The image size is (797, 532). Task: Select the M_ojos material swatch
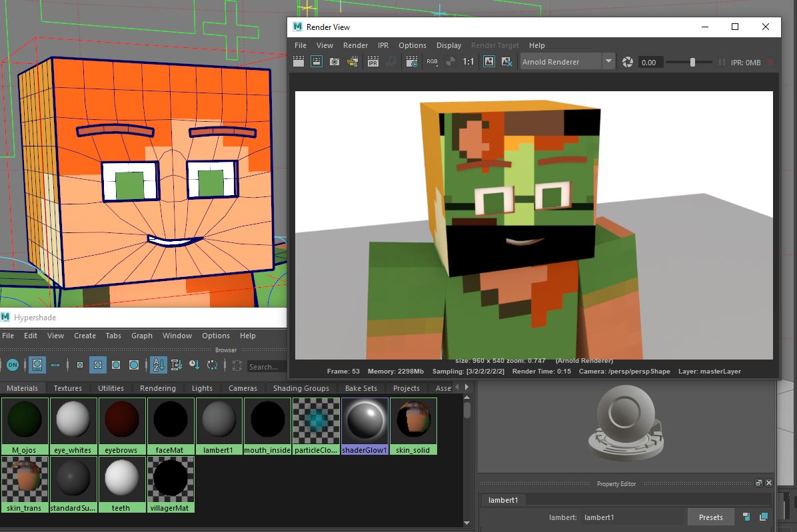click(x=25, y=426)
